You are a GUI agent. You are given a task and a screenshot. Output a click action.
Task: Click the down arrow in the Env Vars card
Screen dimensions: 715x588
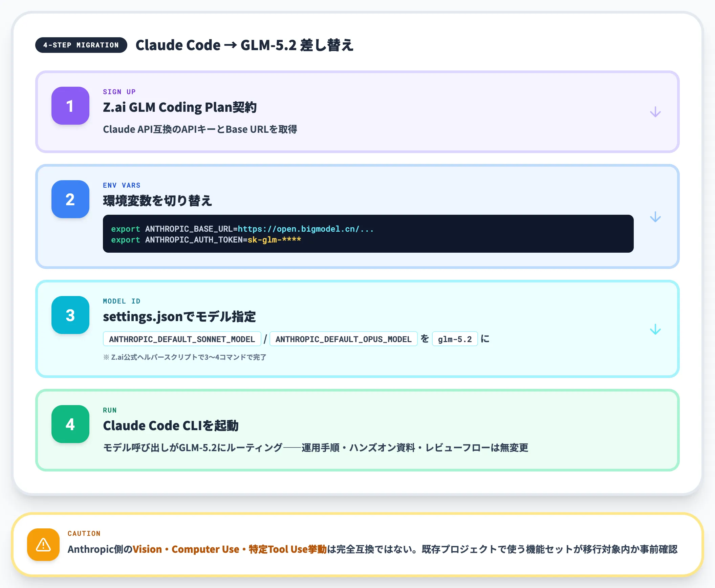coord(655,217)
